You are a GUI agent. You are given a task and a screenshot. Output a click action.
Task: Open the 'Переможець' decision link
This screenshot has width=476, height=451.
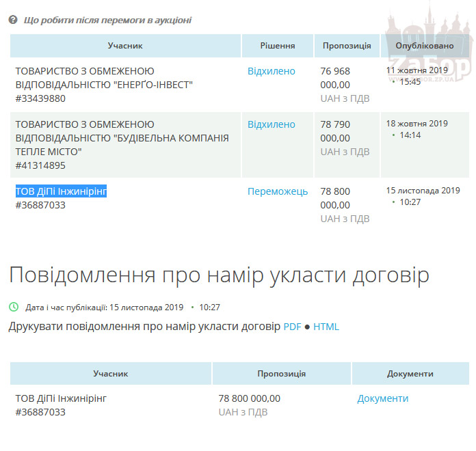[x=277, y=191]
